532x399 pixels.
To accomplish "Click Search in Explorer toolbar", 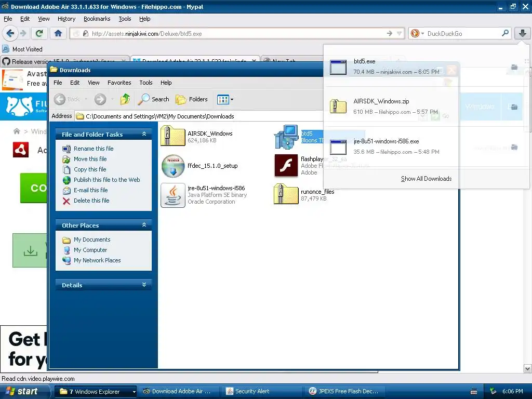I will tap(153, 99).
